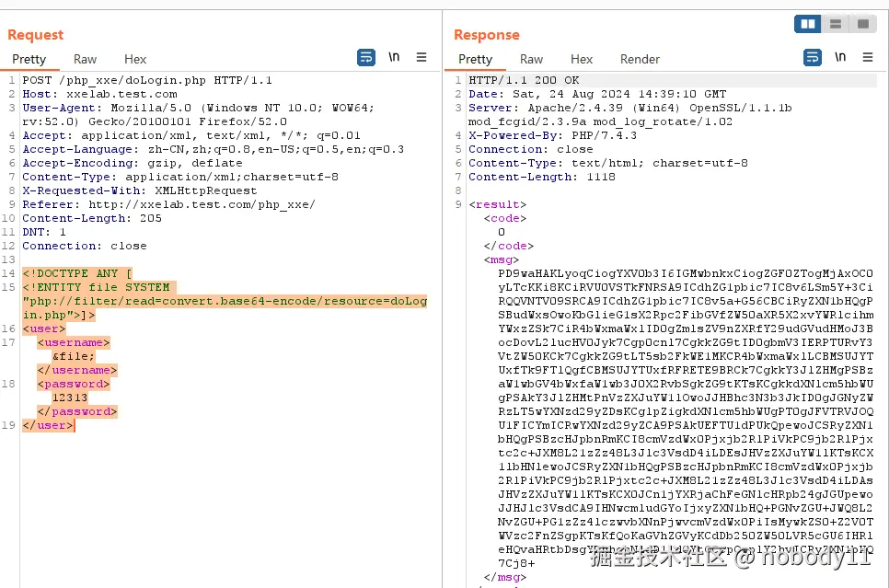The height and width of the screenshot is (588, 889).
Task: Click the closing </msg> tag in response
Action: [504, 577]
